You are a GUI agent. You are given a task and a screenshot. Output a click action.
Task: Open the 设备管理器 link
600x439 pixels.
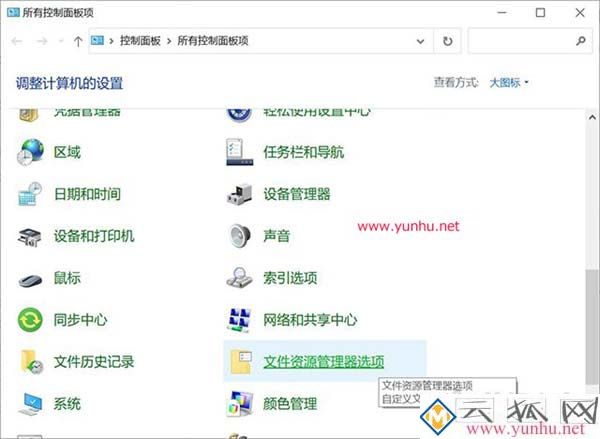[297, 194]
